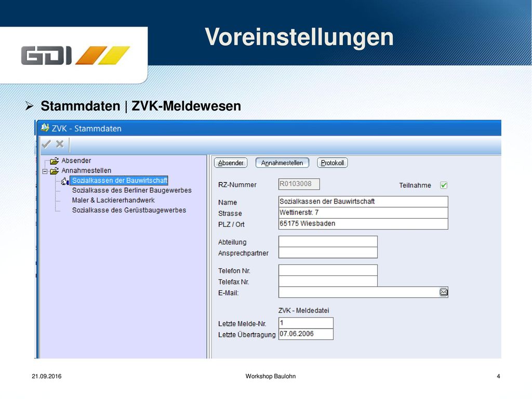This screenshot has height=399, width=532.
Task: Click the RZ-Nummer field R0103008
Action: (x=299, y=184)
